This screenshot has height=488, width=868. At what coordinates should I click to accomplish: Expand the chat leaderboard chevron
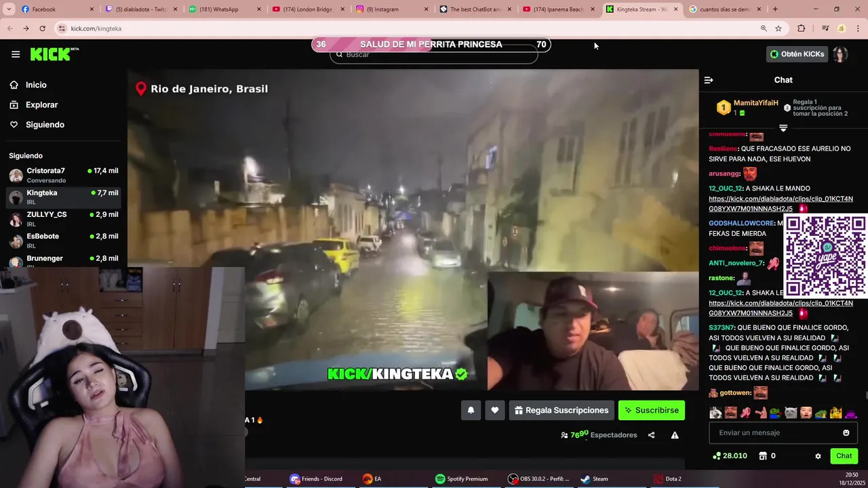pos(783,128)
